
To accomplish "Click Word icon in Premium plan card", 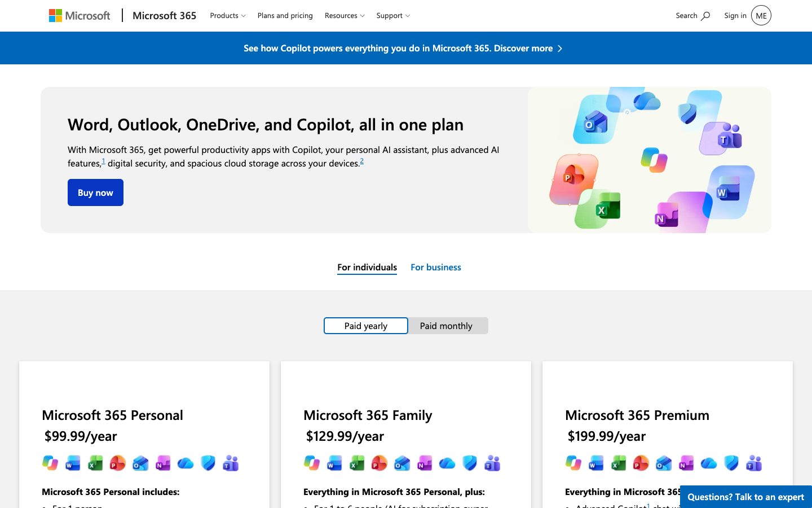I will point(596,463).
